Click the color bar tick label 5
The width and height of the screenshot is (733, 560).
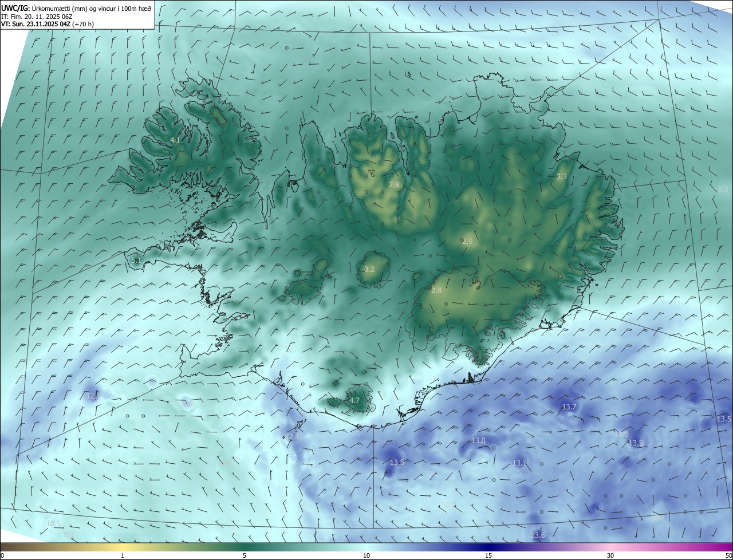coord(245,556)
